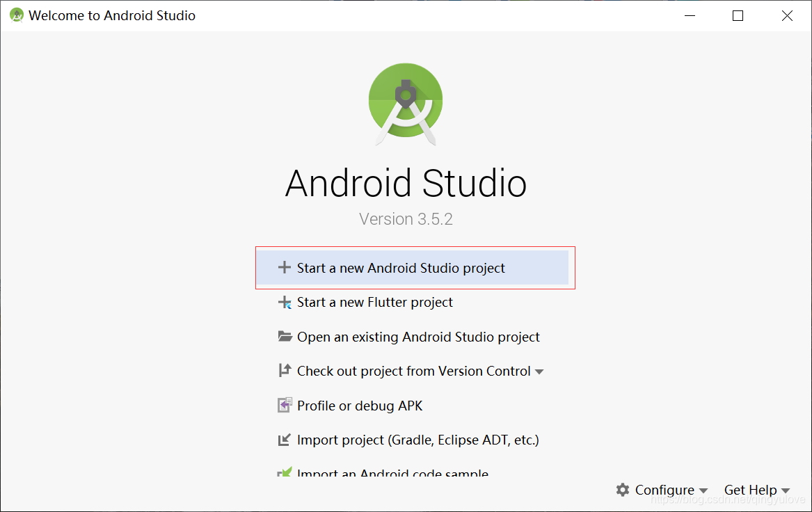Open the Configure dropdown menu
Screen dimensions: 812x512
pyautogui.click(x=662, y=490)
